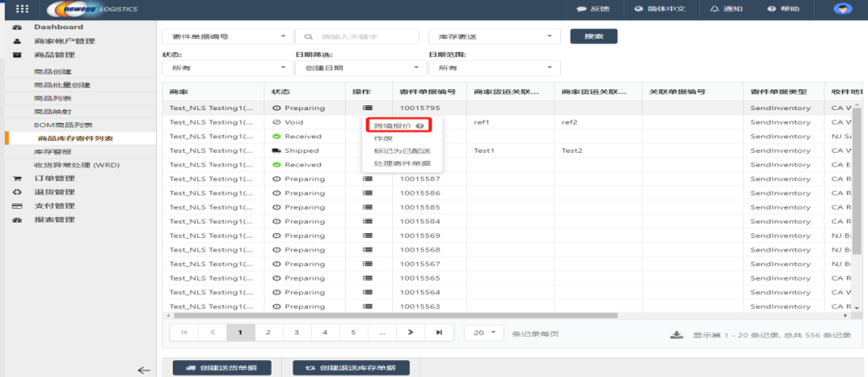
Task: Collapse sidebar with the left arrow
Action: (x=144, y=370)
